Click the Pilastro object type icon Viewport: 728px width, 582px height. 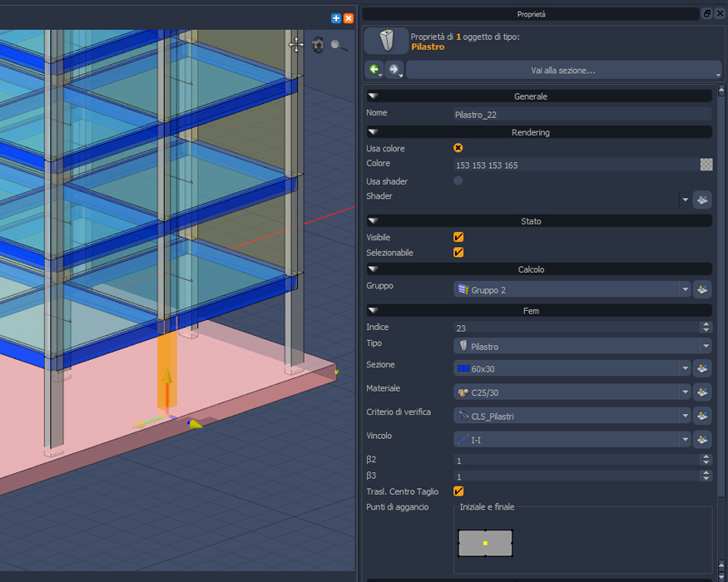tap(386, 41)
